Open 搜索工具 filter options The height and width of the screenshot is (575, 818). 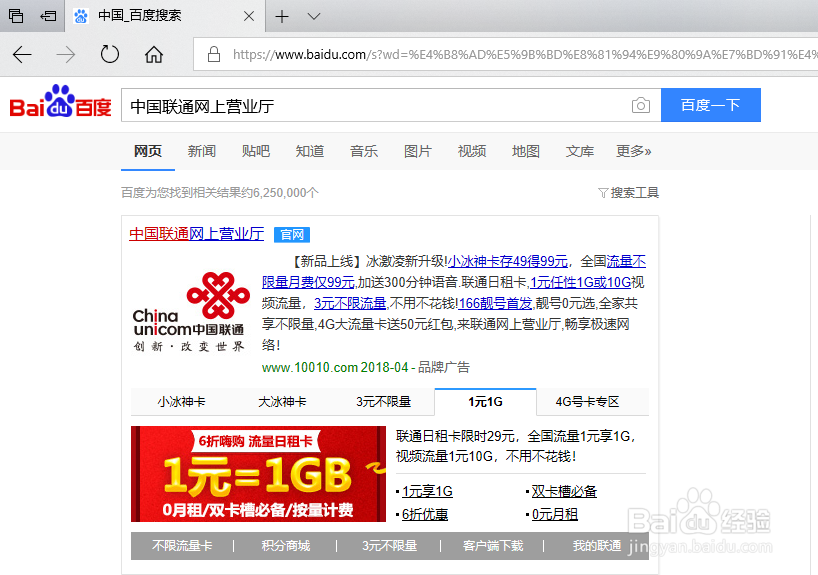pyautogui.click(x=629, y=193)
